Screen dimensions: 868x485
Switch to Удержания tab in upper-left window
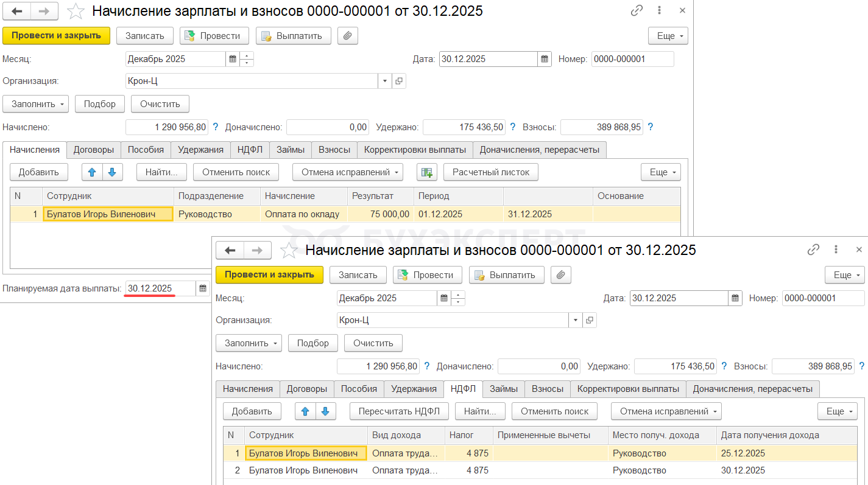tap(200, 150)
